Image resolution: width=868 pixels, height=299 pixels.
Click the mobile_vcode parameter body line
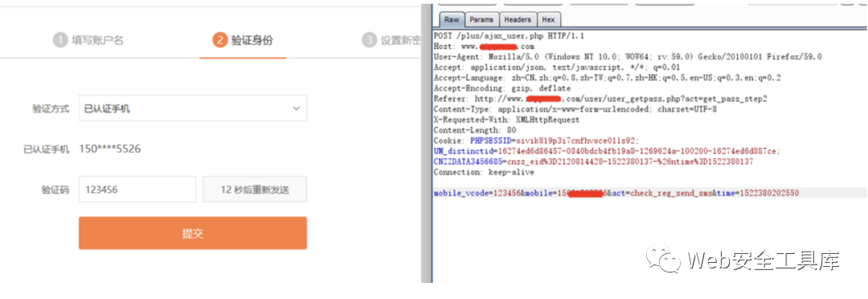[x=616, y=193]
